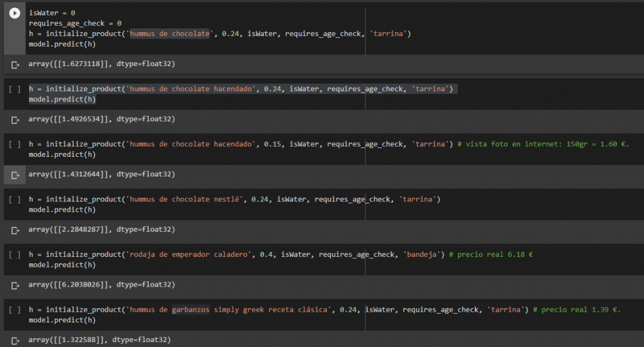The height and width of the screenshot is (347, 644).
Task: Click 'bandeja' string in emperador cell
Action: (422, 254)
